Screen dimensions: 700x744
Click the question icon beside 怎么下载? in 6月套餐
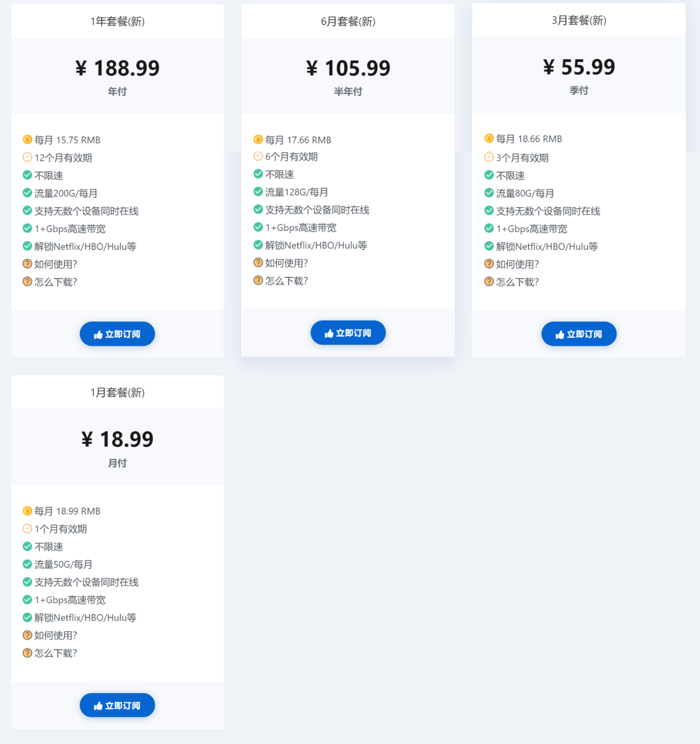(x=258, y=280)
